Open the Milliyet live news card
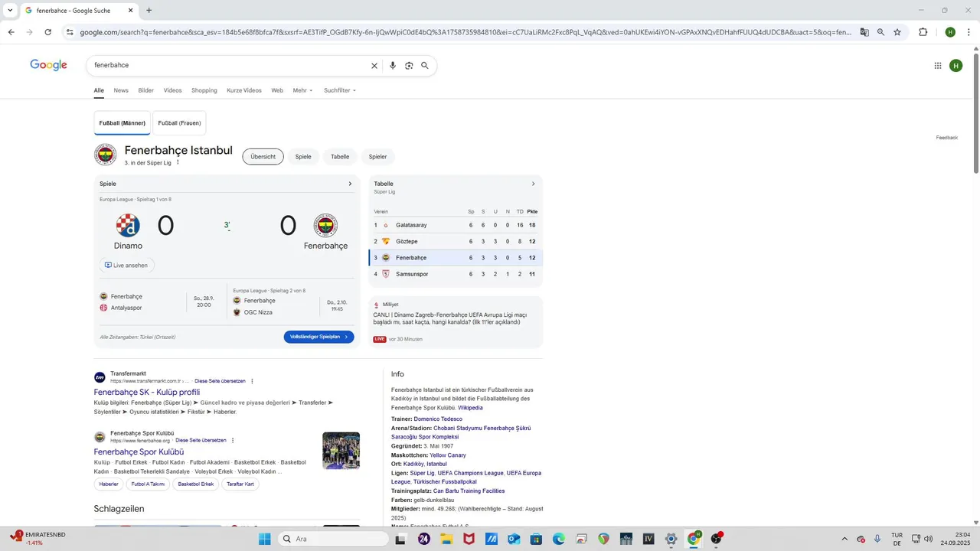The height and width of the screenshot is (551, 980). [x=456, y=322]
